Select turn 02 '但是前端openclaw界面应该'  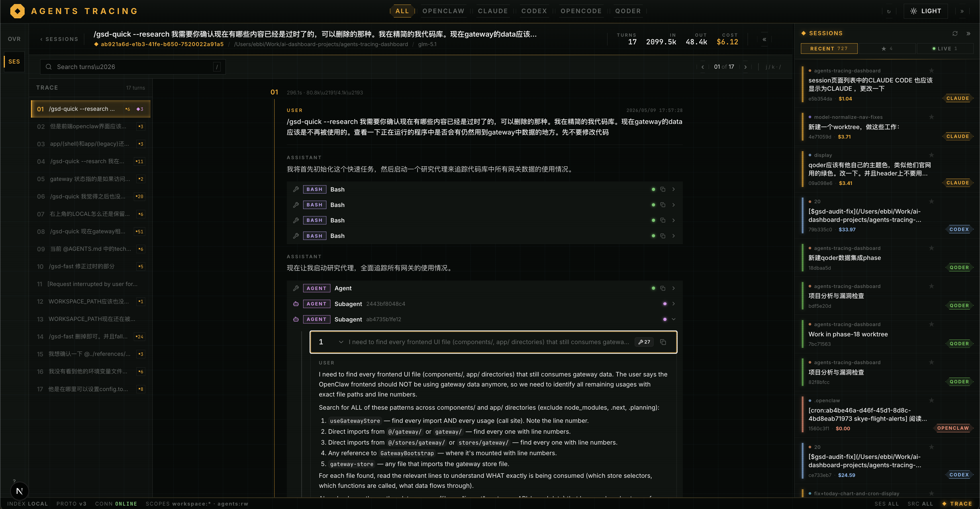click(x=91, y=127)
